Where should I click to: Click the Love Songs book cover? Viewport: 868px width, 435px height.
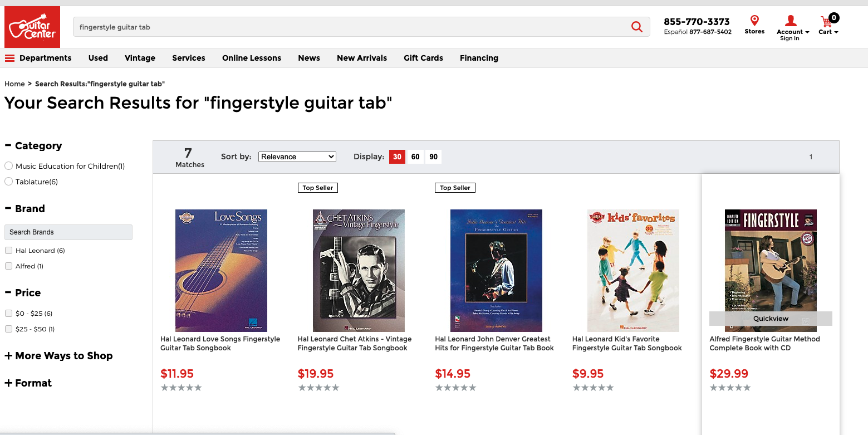[221, 271]
